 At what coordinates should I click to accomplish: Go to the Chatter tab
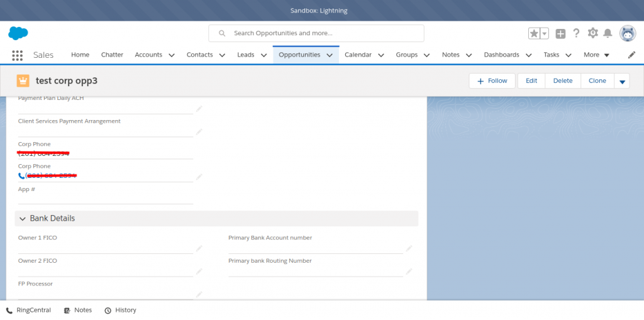point(112,55)
